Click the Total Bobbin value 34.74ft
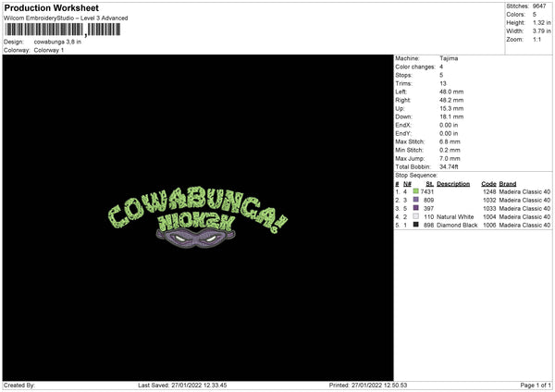This screenshot has width=555, height=392. [449, 166]
